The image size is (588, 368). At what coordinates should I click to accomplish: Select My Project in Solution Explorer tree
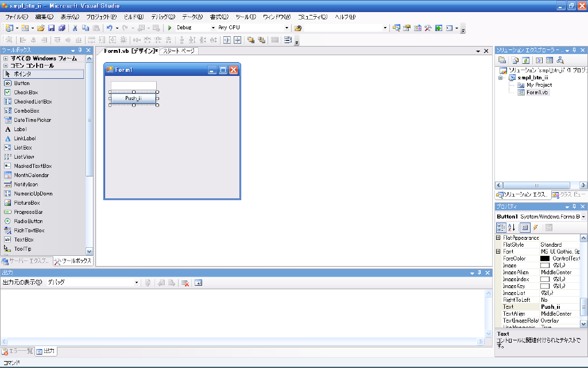(539, 85)
